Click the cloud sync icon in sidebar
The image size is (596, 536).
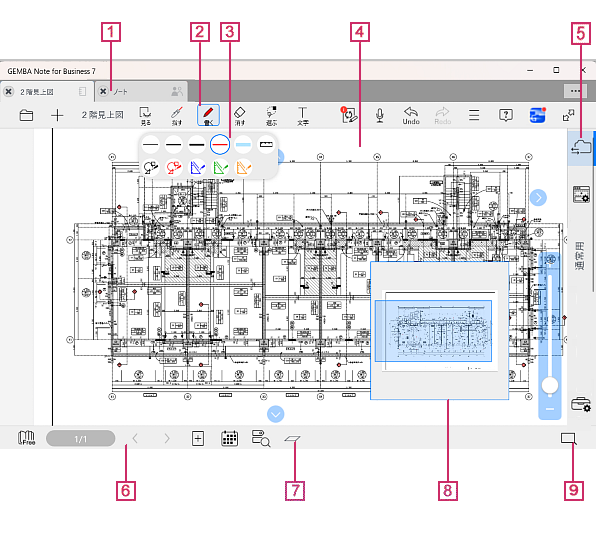[581, 147]
